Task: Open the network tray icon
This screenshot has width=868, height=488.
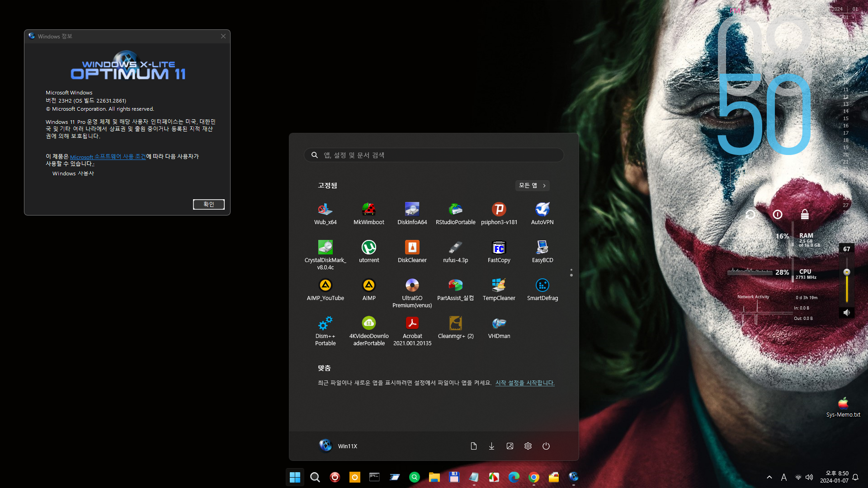Action: click(x=798, y=477)
